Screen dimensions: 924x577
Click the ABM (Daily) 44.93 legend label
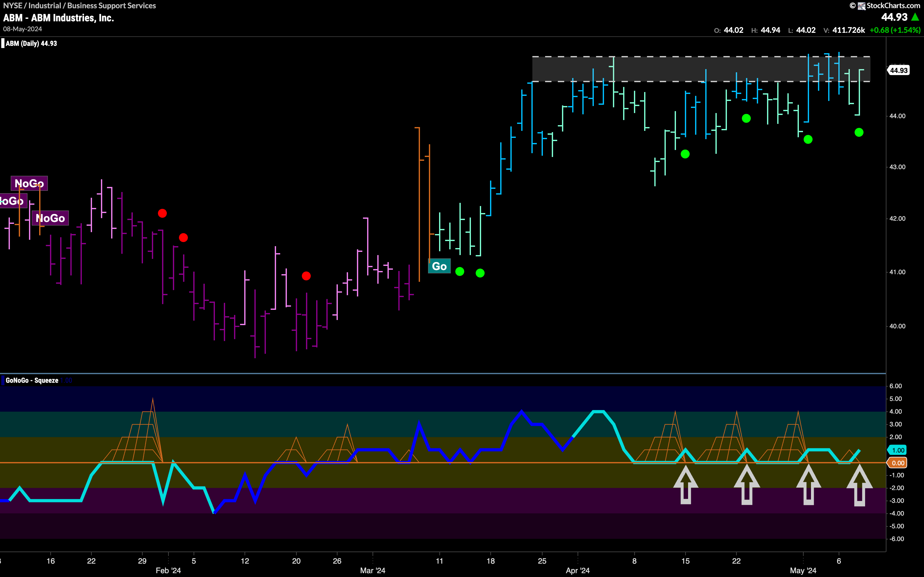31,44
